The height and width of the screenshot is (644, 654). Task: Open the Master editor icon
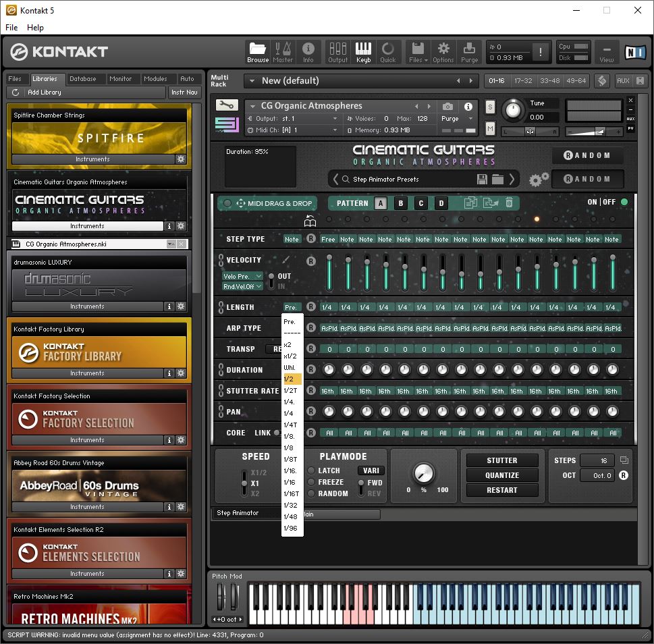[282, 52]
